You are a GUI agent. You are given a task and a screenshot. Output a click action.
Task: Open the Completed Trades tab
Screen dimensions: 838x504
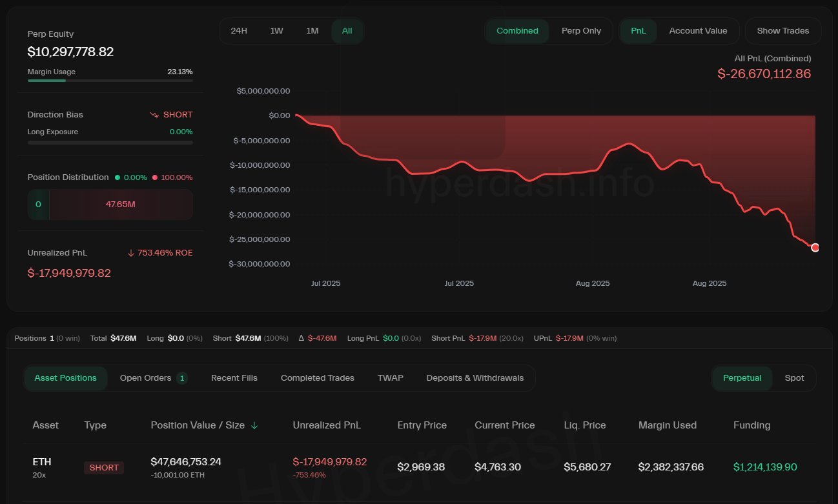[318, 378]
